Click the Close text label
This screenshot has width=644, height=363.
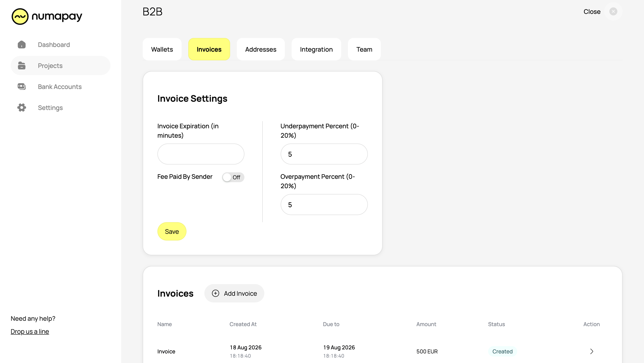pos(592,11)
